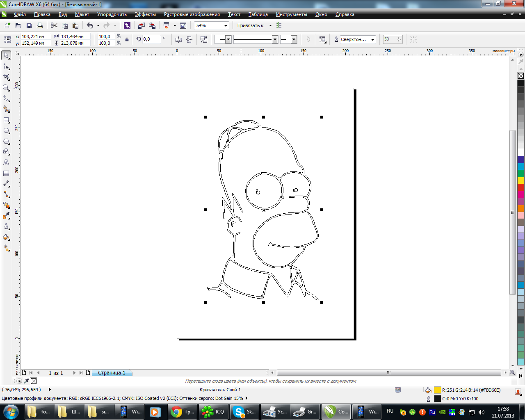Click the X position field showing 103,221 мм
525x420 pixels.
(x=36, y=37)
